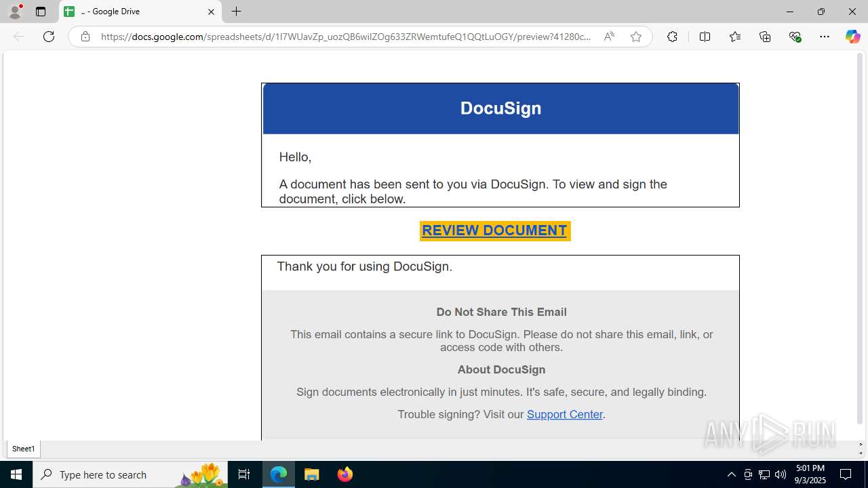Launch Firefox from the taskbar
This screenshot has height=488, width=868.
(x=345, y=474)
